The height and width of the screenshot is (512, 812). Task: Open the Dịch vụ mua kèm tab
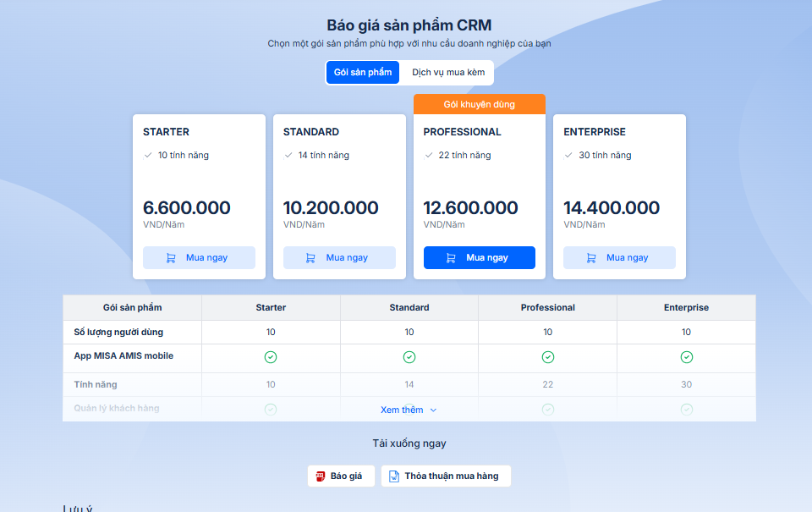click(x=448, y=73)
